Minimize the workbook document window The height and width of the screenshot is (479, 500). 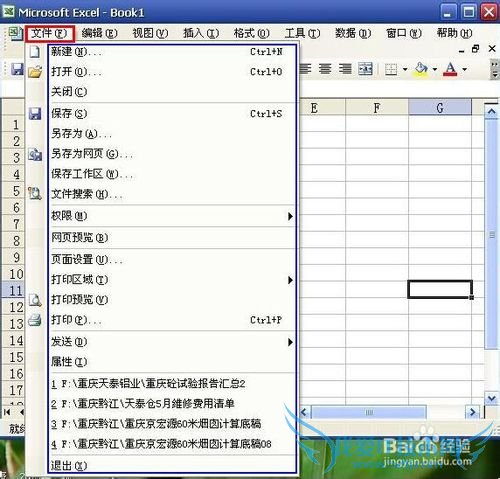point(461,50)
